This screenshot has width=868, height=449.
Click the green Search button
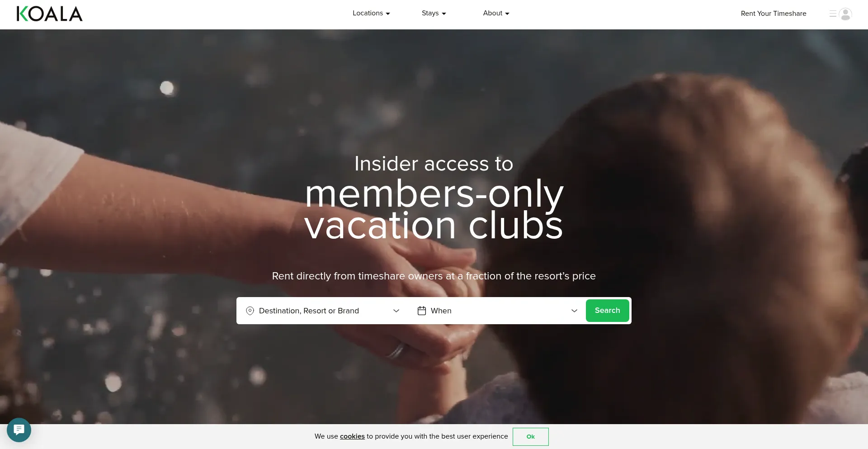coord(608,311)
